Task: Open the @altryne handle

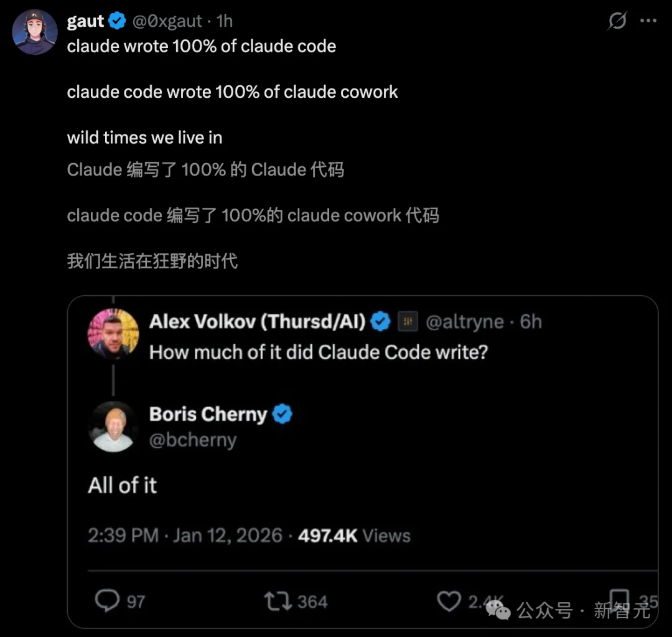Action: tap(464, 322)
